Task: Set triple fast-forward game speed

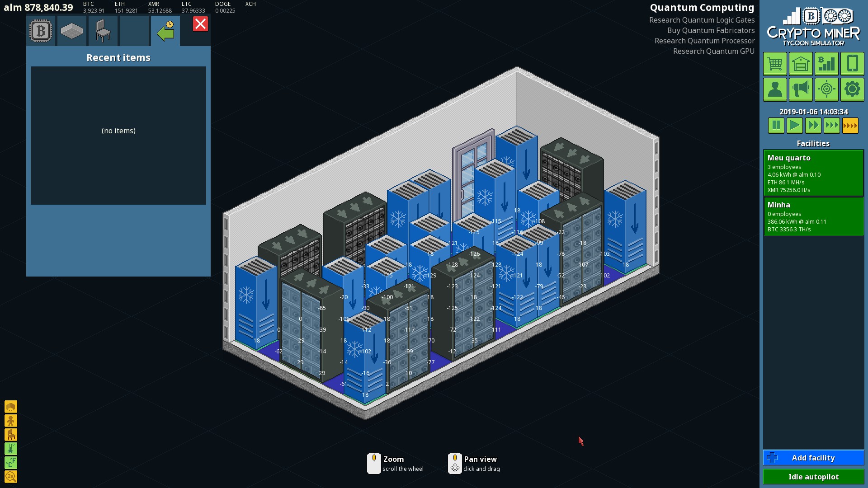Action: tap(831, 126)
